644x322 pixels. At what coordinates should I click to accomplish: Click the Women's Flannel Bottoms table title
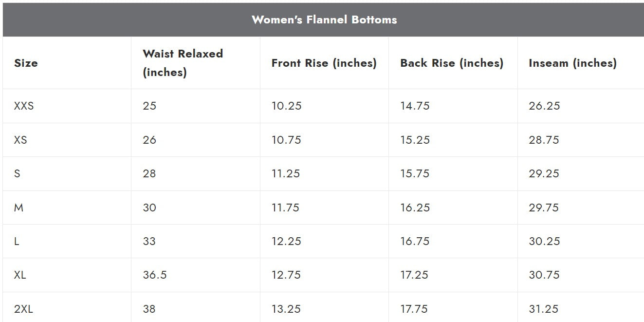pyautogui.click(x=324, y=20)
